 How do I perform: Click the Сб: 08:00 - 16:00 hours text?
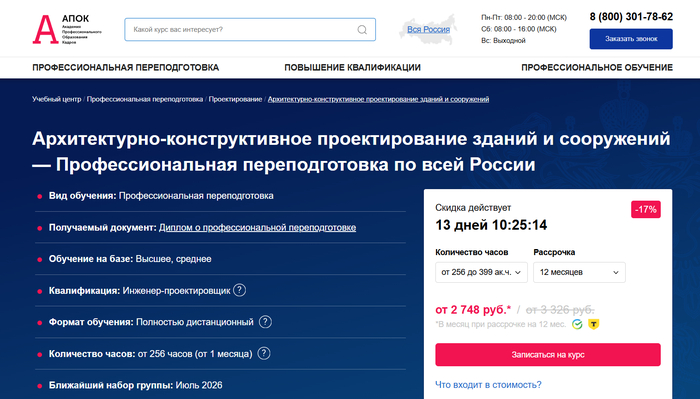[x=519, y=29]
